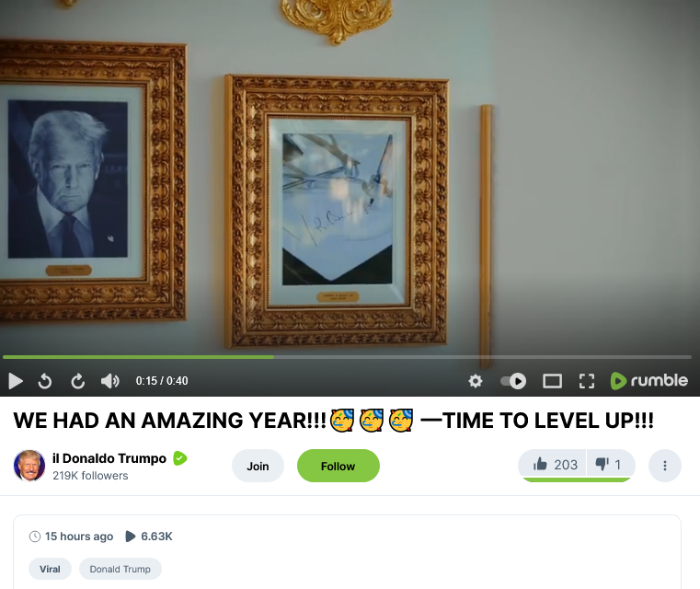Dislike the video with thumbs down
Screen dimensions: 700x589
(609, 465)
